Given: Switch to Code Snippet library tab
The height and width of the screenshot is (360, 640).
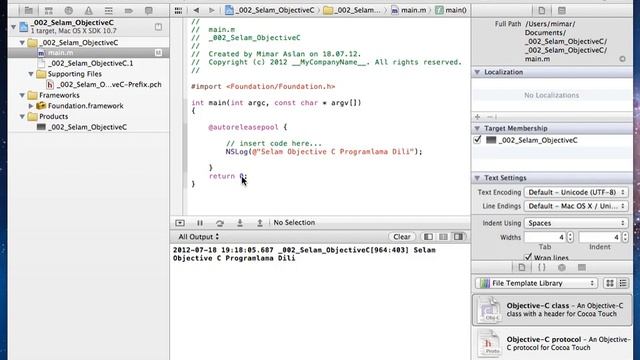Looking at the screenshot, I should tap(542, 268).
